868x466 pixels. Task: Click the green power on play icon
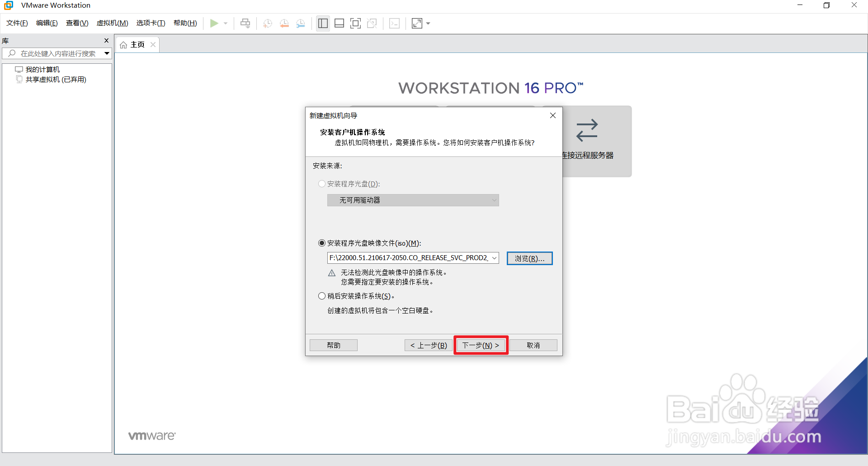click(x=214, y=23)
